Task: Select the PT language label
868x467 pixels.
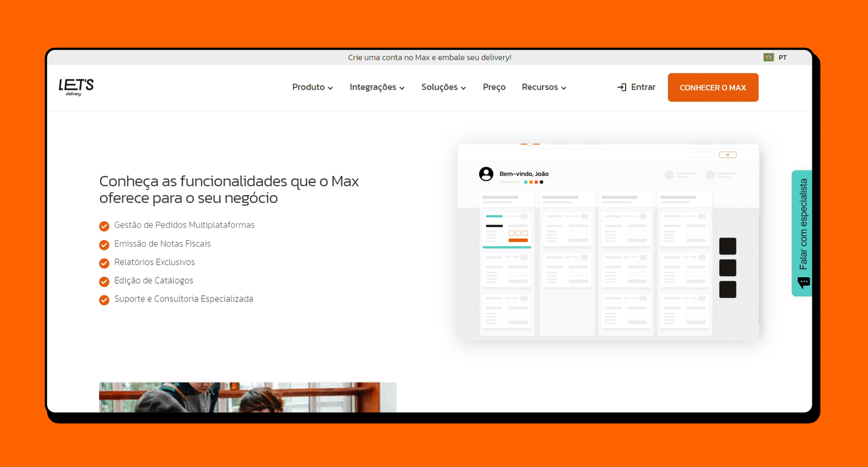Action: click(x=783, y=57)
